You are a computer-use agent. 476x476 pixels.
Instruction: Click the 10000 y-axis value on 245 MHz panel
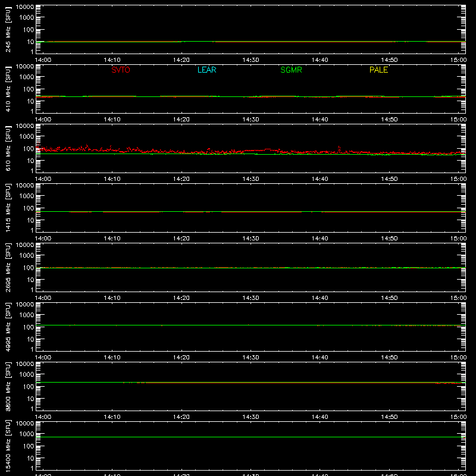[x=25, y=7]
